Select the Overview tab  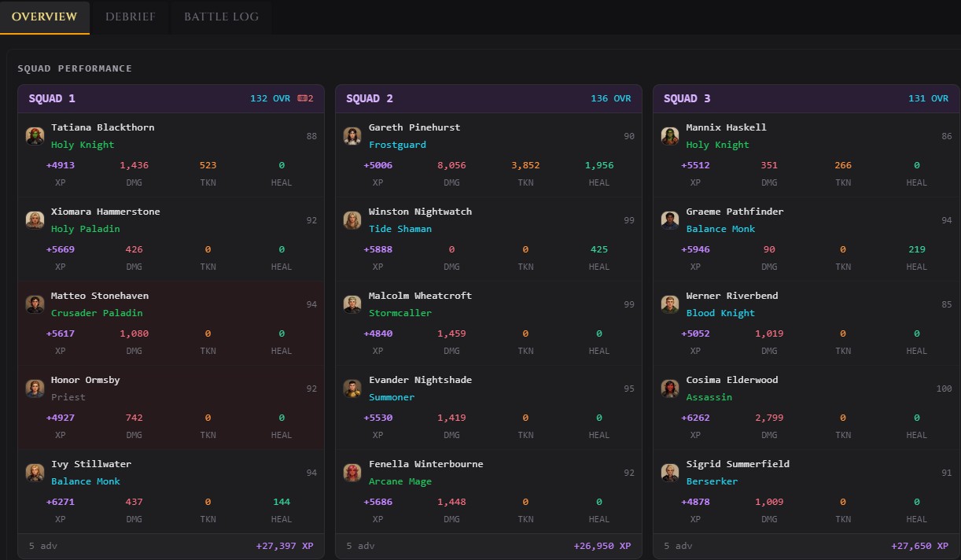45,17
